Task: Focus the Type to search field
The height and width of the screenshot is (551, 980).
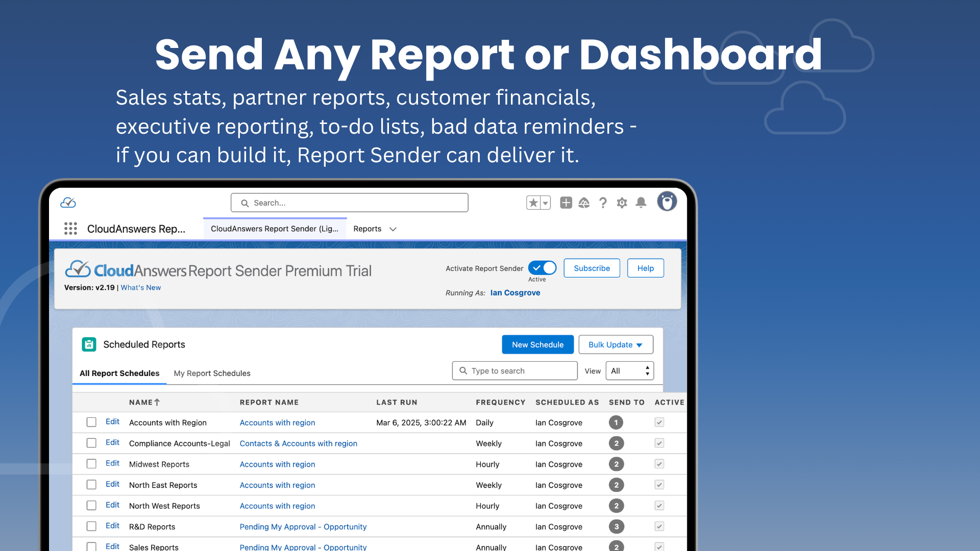Action: [514, 371]
